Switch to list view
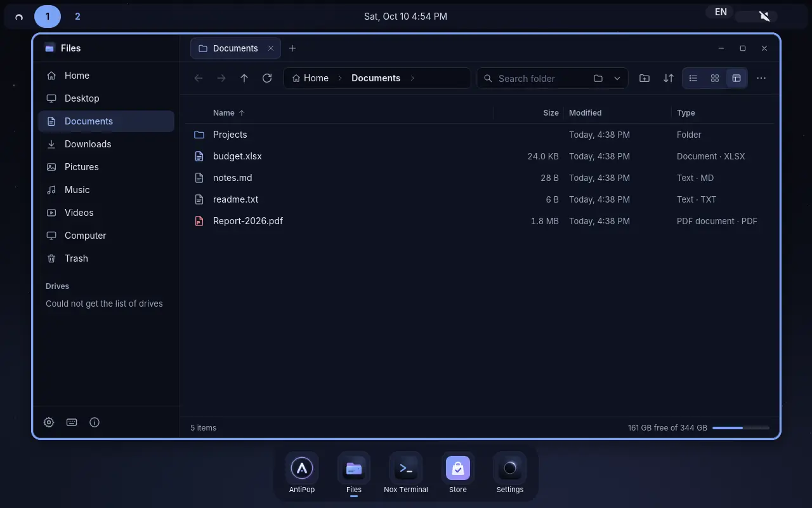This screenshot has width=812, height=508. pyautogui.click(x=693, y=78)
